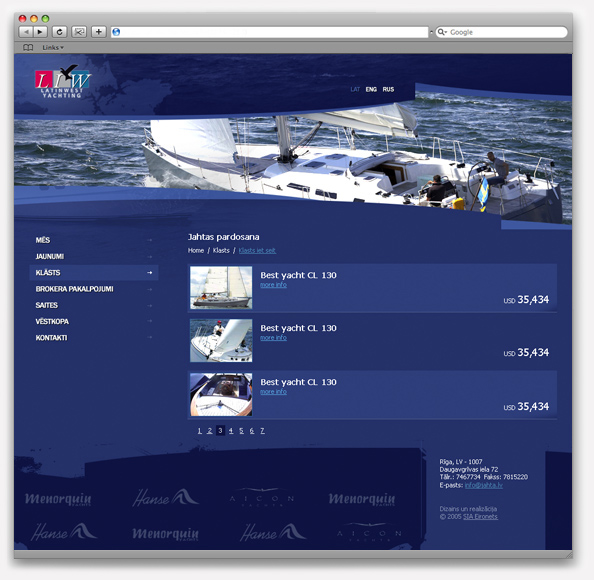Image resolution: width=594 pixels, height=580 pixels.
Task: Go to page 5 in pagination
Action: [241, 431]
